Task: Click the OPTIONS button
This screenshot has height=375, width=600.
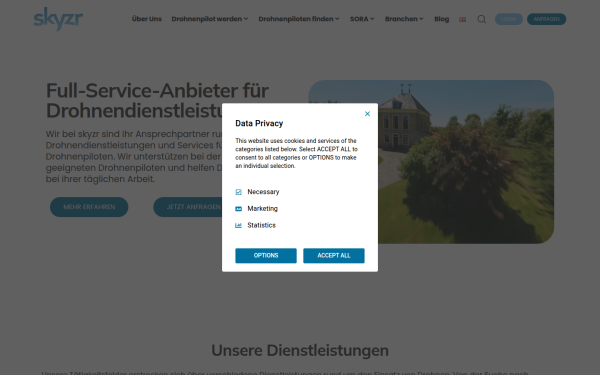Action: (266, 256)
